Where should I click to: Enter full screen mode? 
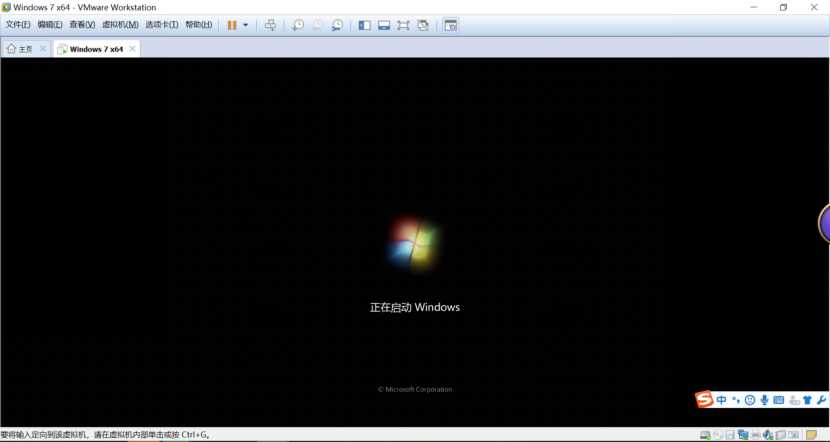click(403, 25)
